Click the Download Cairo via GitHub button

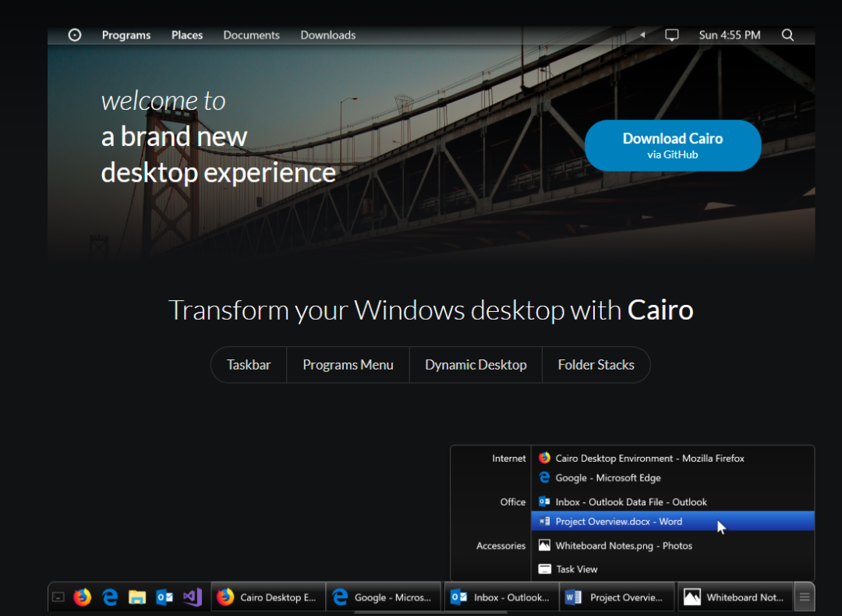pos(673,146)
